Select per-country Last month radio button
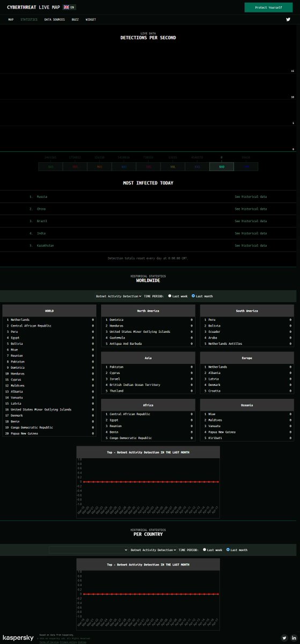The image size is (300, 644). pyautogui.click(x=228, y=550)
